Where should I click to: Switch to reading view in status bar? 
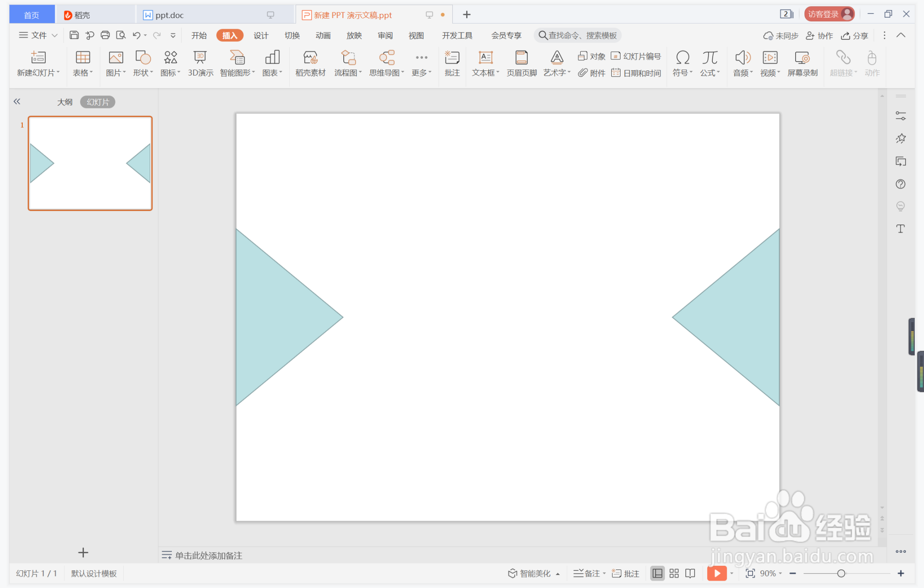tap(690, 573)
